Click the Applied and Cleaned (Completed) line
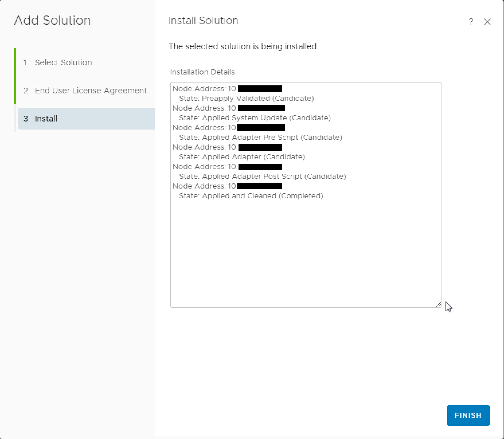Viewport: 504px width, 439px height. coord(251,196)
